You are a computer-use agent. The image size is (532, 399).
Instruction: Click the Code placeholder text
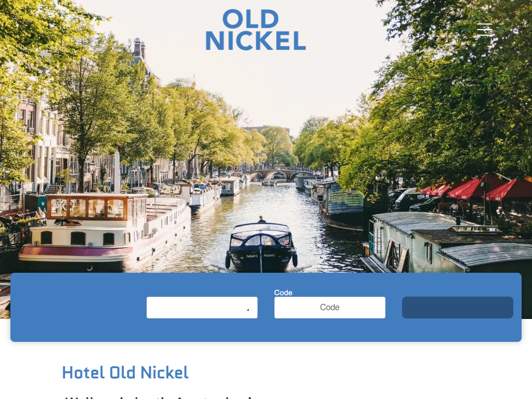click(330, 308)
